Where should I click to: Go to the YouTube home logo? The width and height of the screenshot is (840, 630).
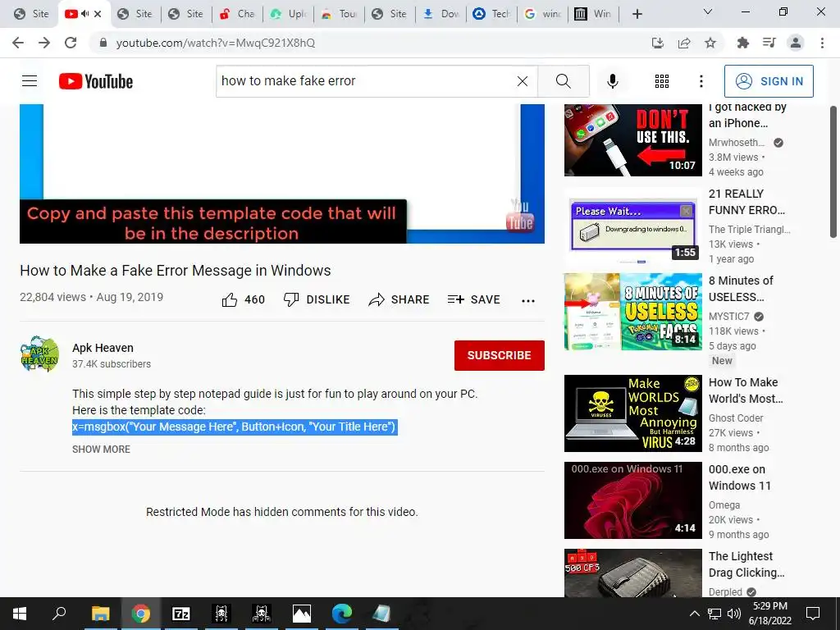tap(96, 81)
